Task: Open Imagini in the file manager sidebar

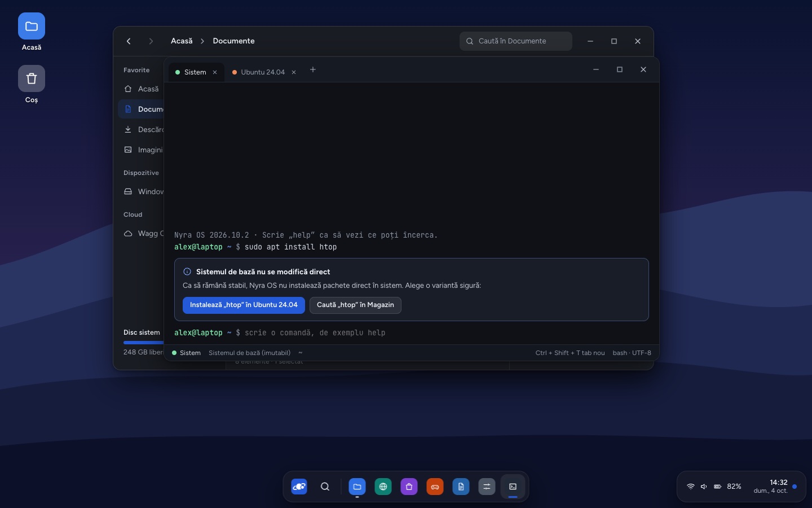Action: pos(141,150)
